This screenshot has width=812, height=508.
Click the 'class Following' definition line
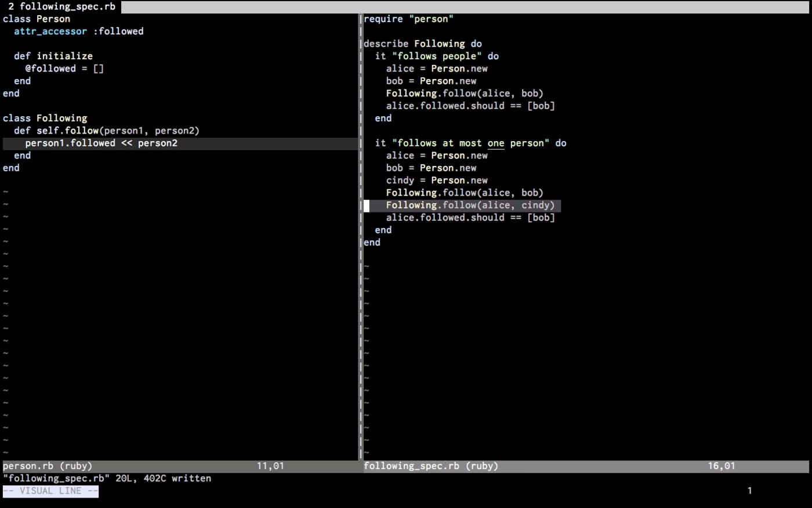45,118
